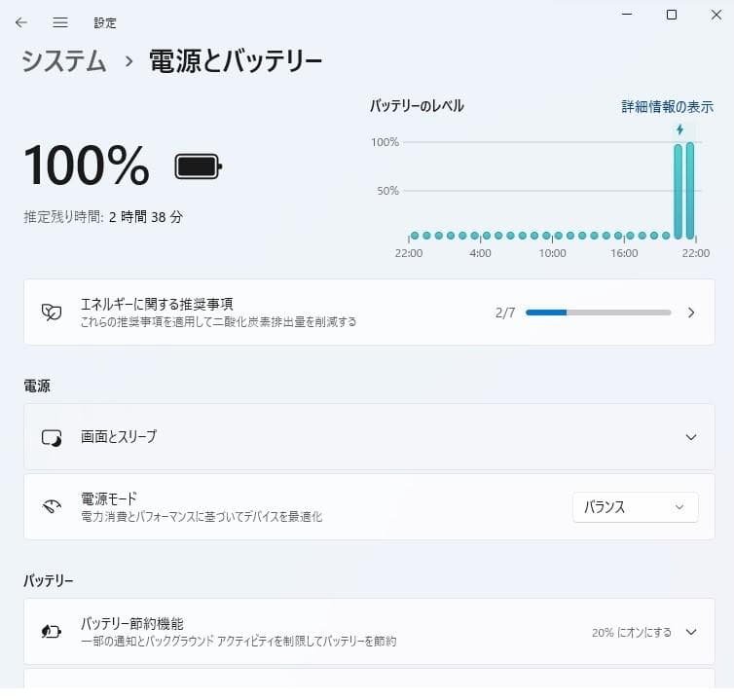
Task: Minimize the Settings window
Action: 627,15
